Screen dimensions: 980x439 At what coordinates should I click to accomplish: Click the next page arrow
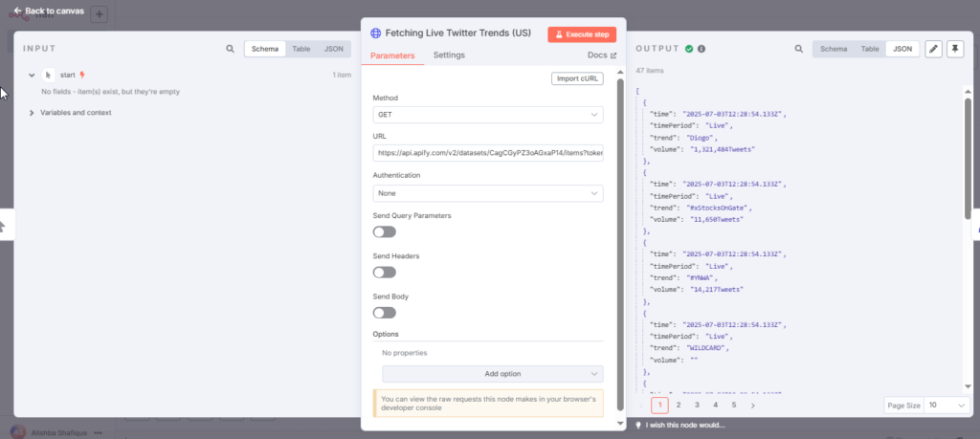(752, 406)
